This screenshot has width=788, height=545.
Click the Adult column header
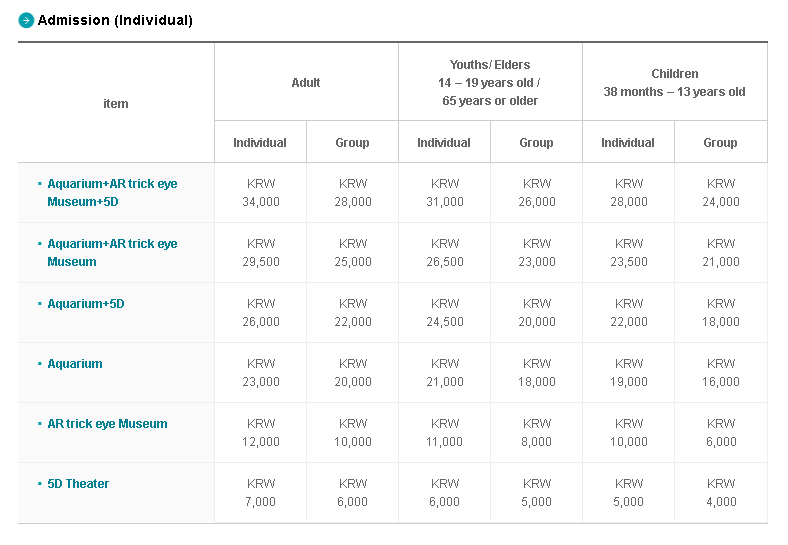pos(306,83)
